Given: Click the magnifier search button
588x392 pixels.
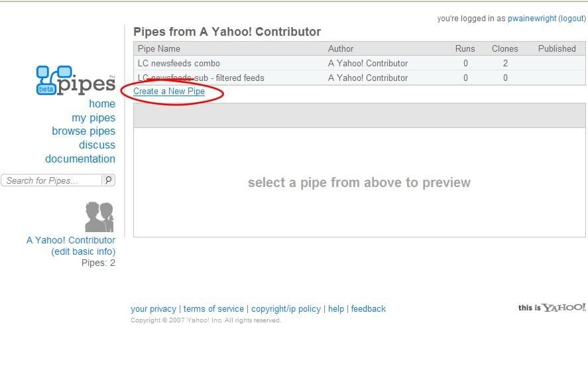Looking at the screenshot, I should [108, 180].
